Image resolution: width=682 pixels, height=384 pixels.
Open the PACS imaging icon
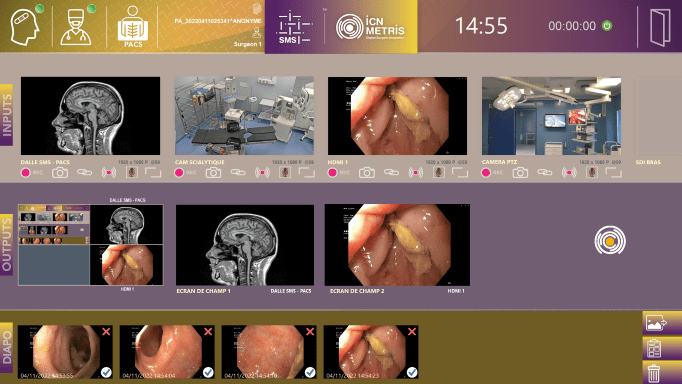click(x=133, y=27)
